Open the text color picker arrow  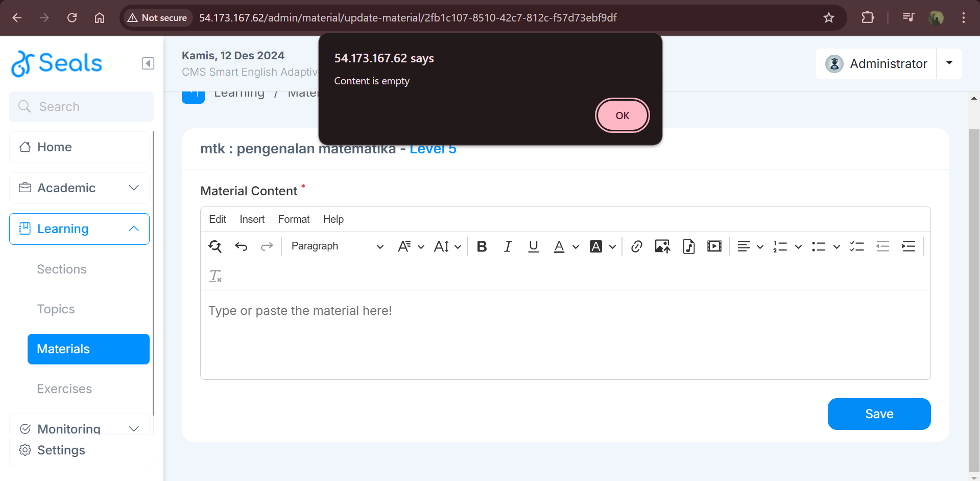pyautogui.click(x=576, y=247)
